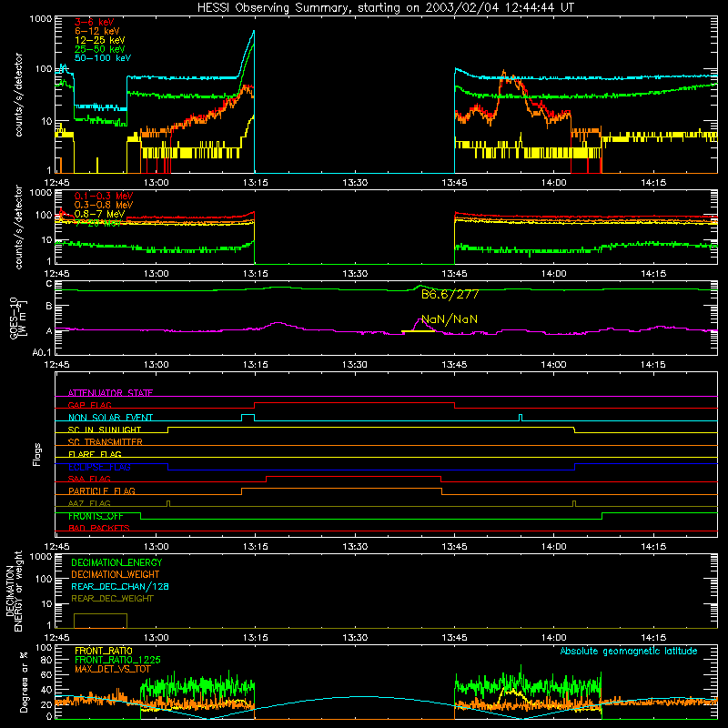
Task: Select the blue ECLIPSE_FLAG label
Action: click(99, 467)
